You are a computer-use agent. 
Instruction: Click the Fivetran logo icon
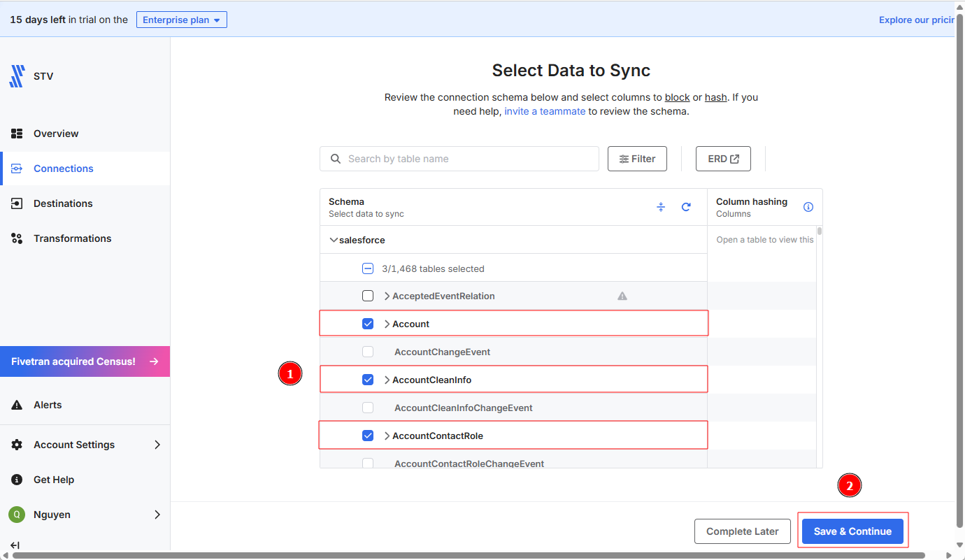(x=17, y=76)
